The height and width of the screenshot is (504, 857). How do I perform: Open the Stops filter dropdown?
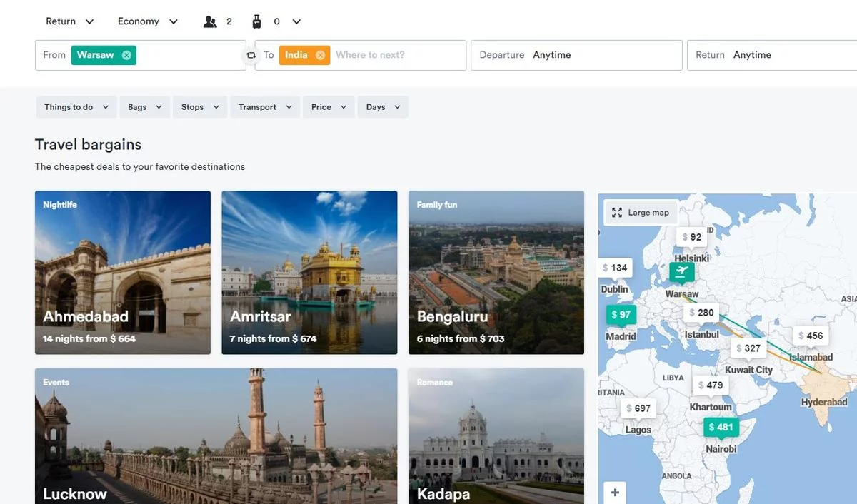coord(199,107)
